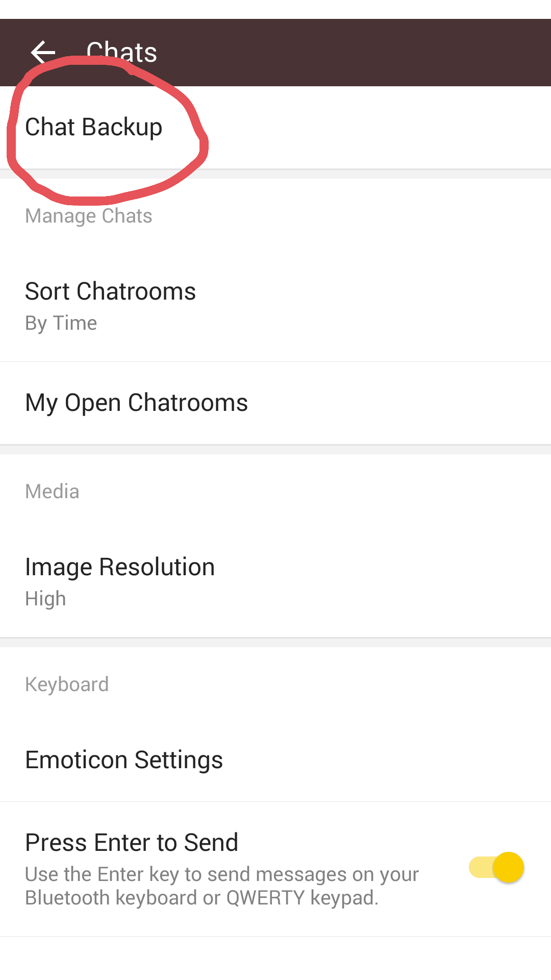This screenshot has height=980, width=551.
Task: Click the "Media" section header
Action: (x=52, y=492)
